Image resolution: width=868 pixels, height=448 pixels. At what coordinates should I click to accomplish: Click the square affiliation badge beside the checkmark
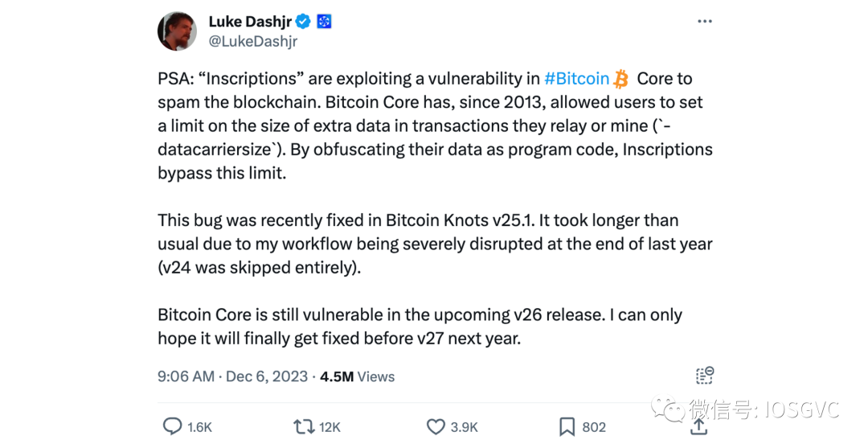click(x=325, y=22)
